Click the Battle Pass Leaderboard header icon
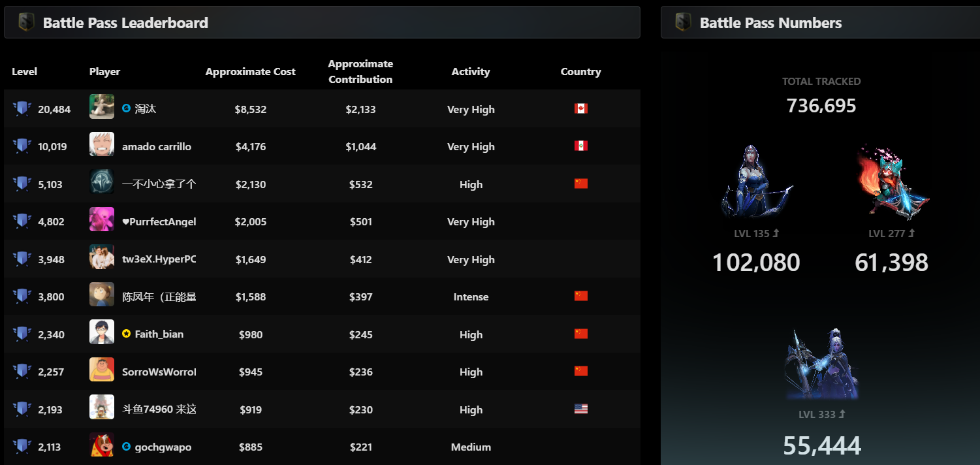This screenshot has height=465, width=980. 26,23
